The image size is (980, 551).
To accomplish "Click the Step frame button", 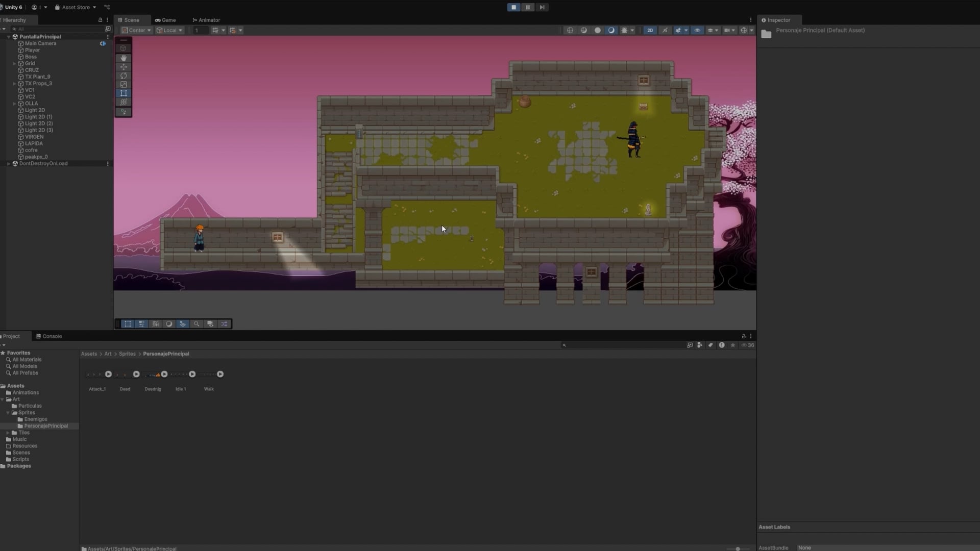I will click(542, 7).
